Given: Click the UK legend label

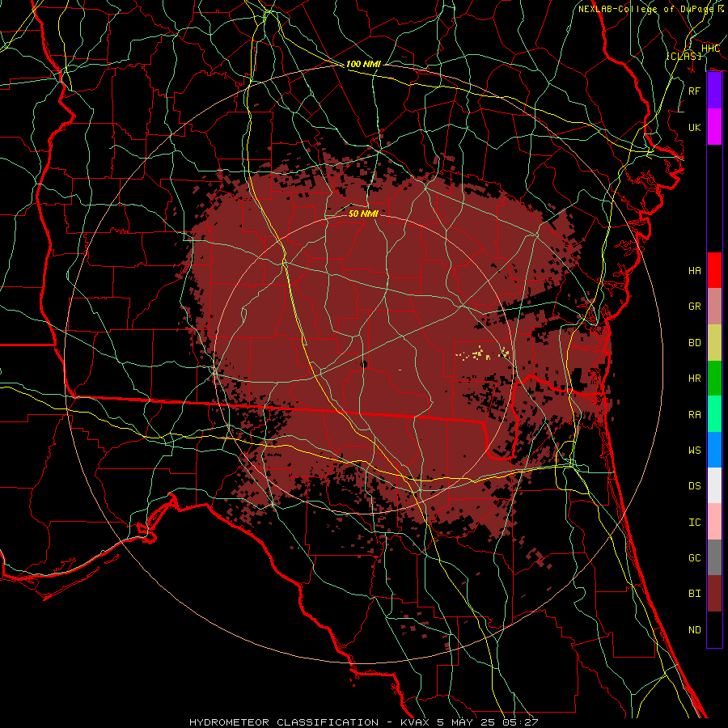Looking at the screenshot, I should tap(694, 127).
